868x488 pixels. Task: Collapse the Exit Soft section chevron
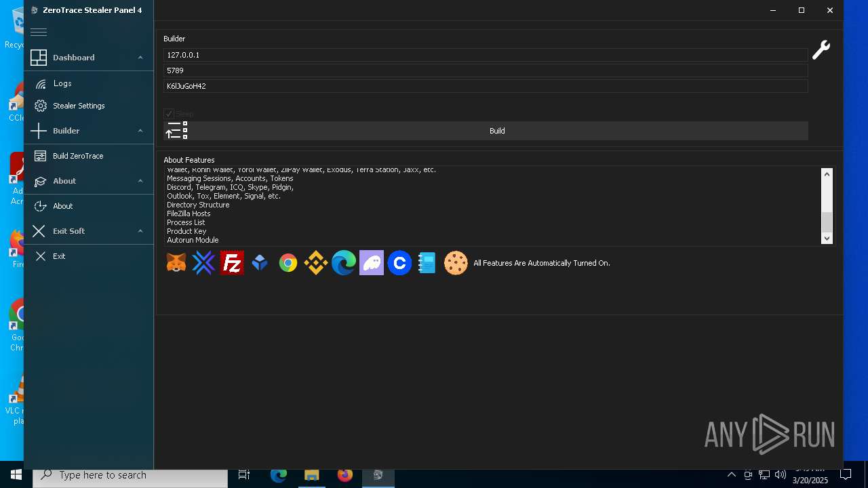(140, 231)
